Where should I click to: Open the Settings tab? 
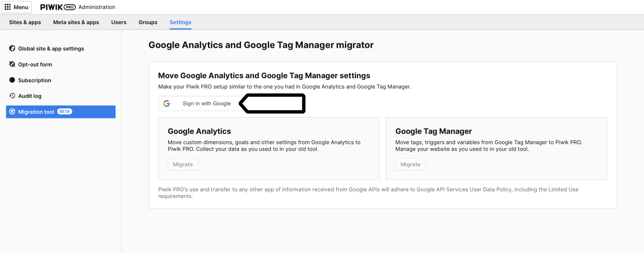tap(180, 22)
